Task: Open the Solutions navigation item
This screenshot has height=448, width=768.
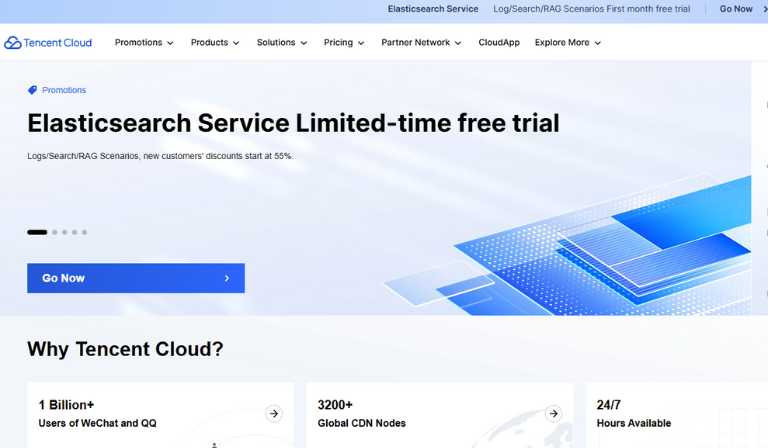Action: pyautogui.click(x=276, y=43)
